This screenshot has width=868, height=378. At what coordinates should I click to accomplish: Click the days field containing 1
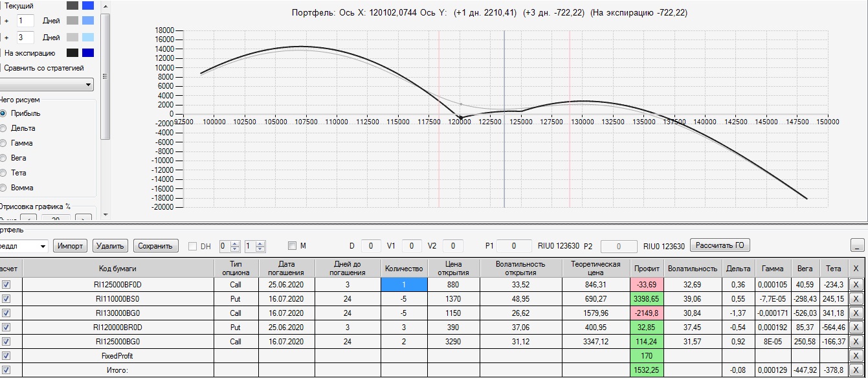pos(25,21)
